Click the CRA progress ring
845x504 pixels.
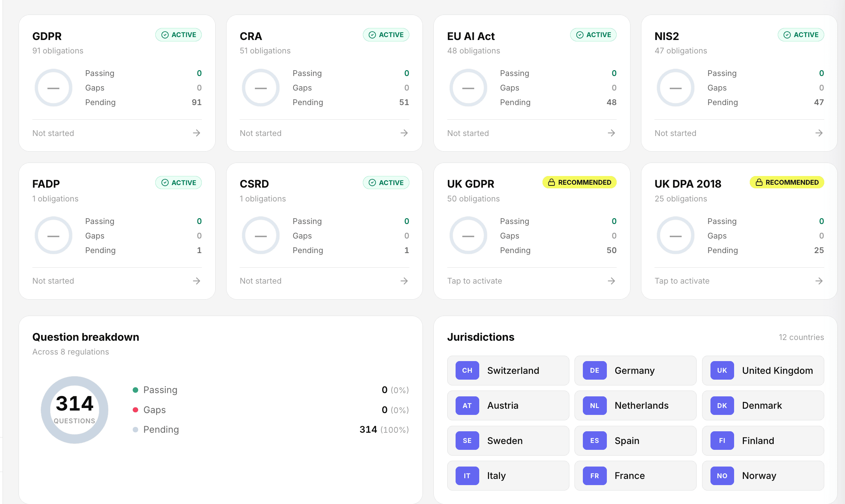(261, 88)
